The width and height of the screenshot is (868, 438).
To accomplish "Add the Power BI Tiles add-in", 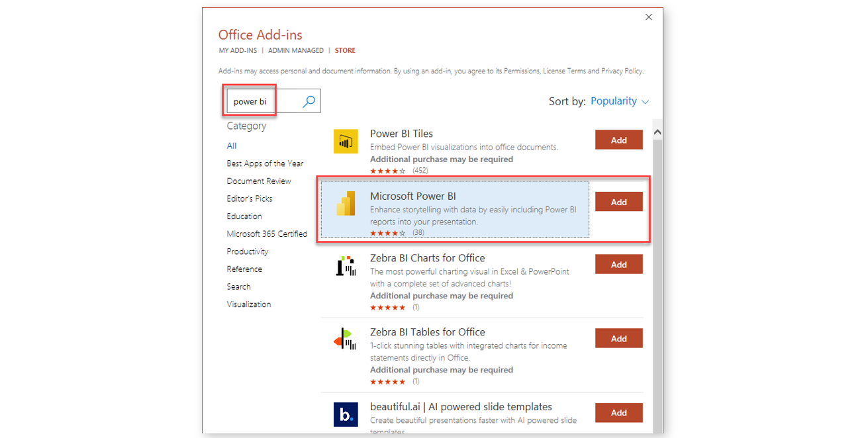I will (619, 140).
